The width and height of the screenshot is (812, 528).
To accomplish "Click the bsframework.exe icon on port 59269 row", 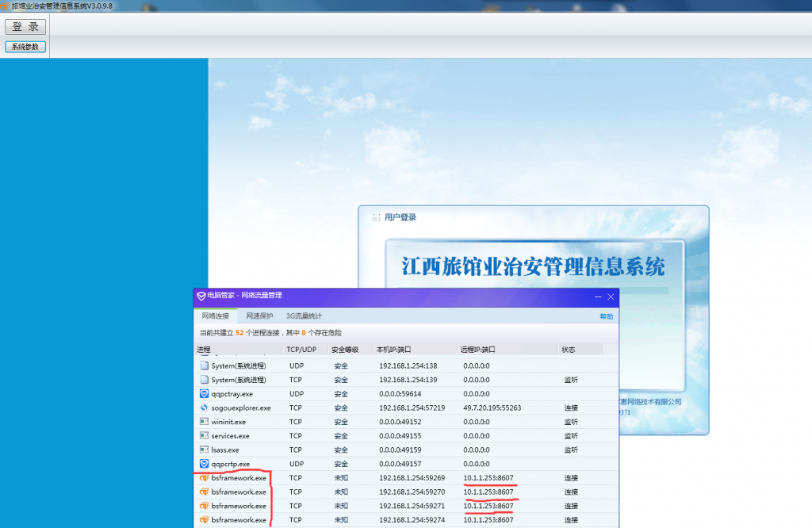I will point(204,478).
